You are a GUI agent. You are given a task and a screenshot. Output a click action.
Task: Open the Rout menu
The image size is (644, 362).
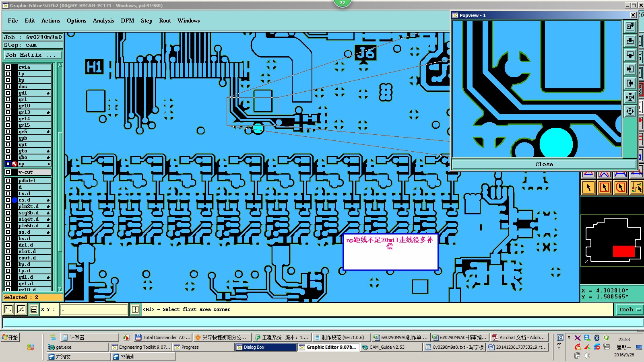pyautogui.click(x=165, y=21)
